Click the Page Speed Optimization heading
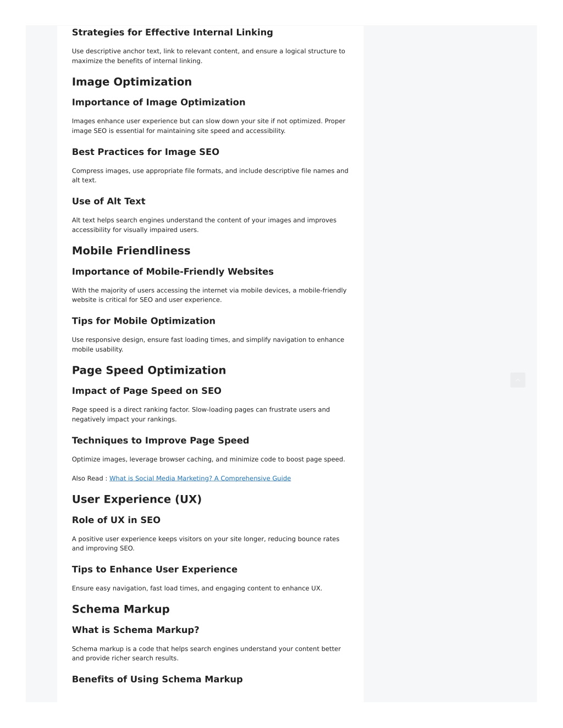This screenshot has width=563, height=728. coord(149,370)
